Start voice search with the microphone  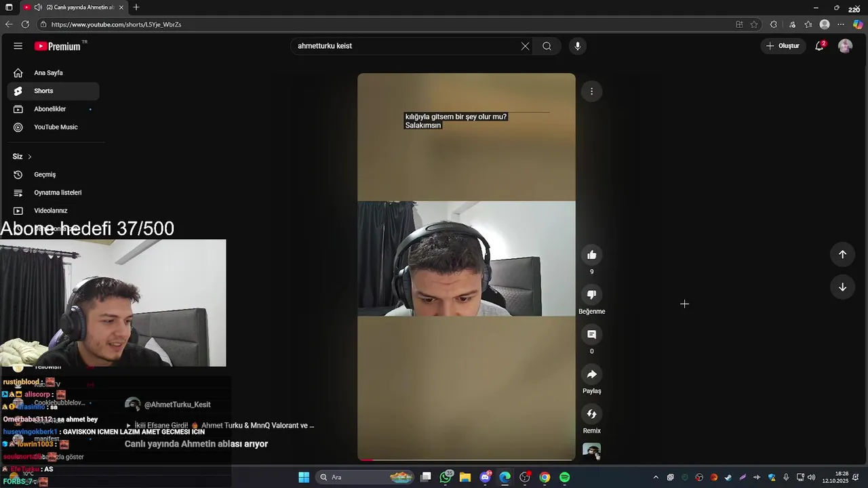[x=578, y=46]
